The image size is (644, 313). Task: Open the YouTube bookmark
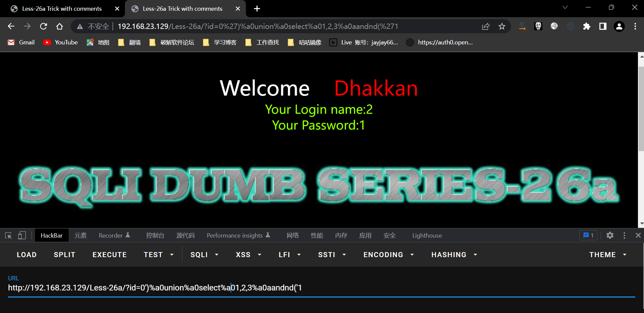tap(61, 42)
